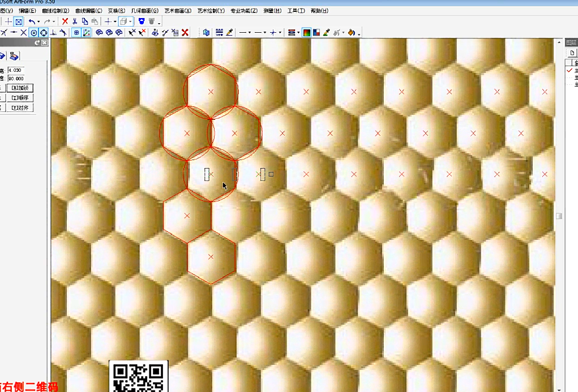Click the undo arrow icon

tap(32, 21)
